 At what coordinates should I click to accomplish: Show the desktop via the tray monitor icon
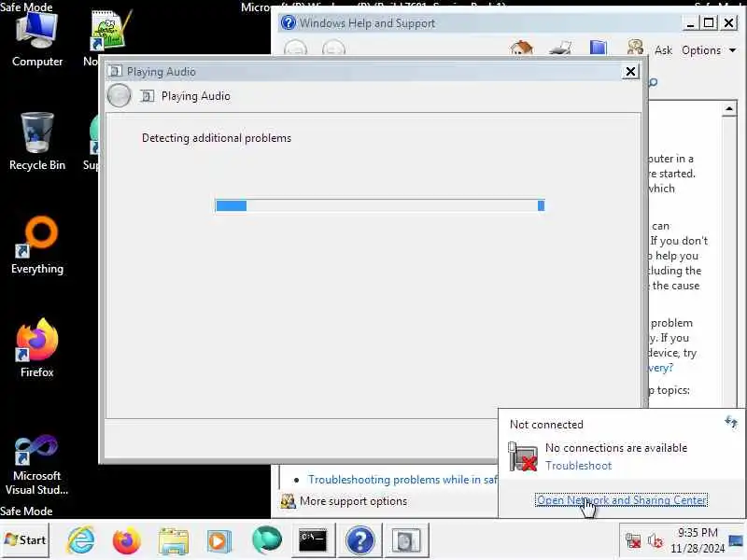[x=736, y=540]
